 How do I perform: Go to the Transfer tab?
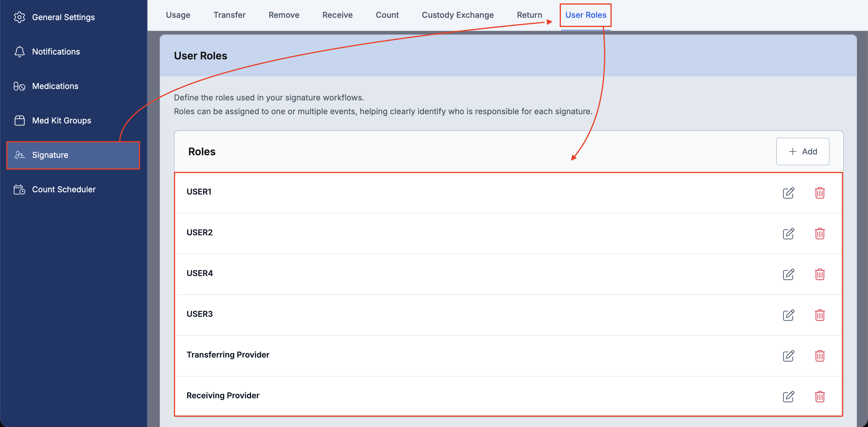point(229,15)
